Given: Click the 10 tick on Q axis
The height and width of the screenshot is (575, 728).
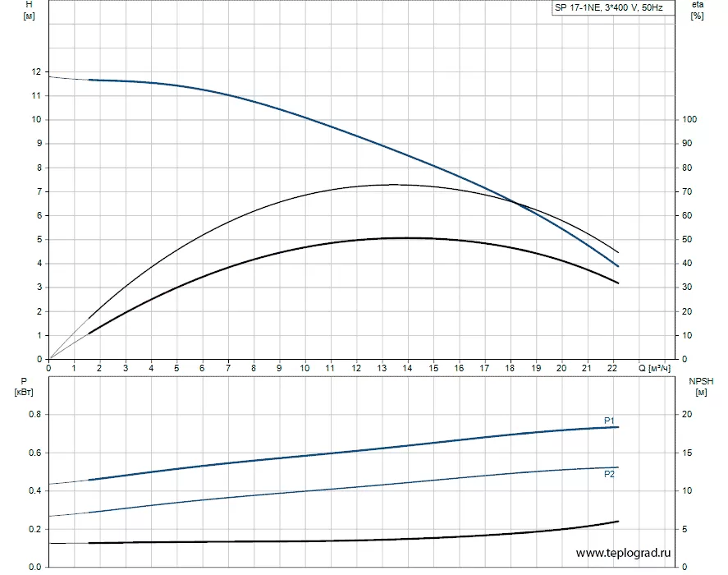Looking at the screenshot, I should point(304,368).
